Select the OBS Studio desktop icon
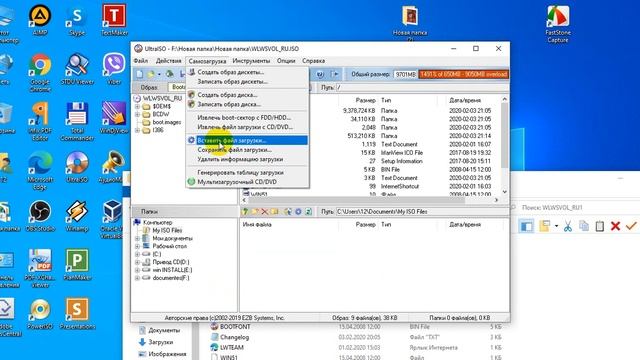640x360 pixels. 40,216
